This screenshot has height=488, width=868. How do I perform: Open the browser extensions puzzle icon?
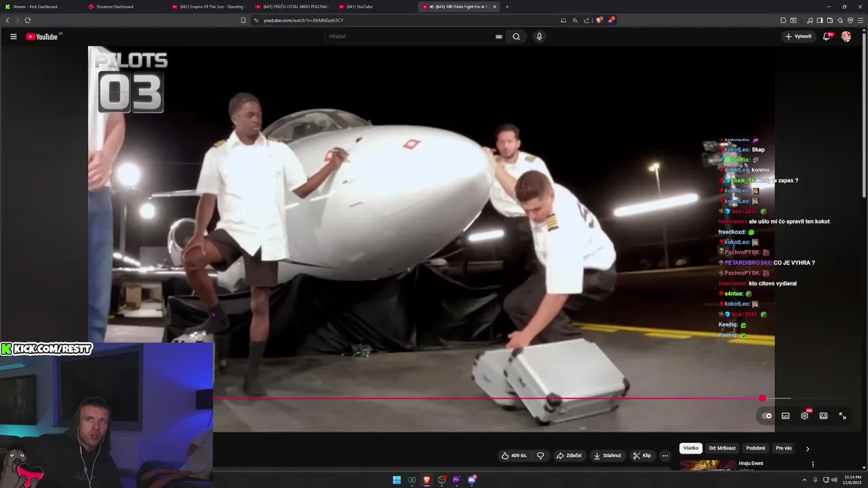click(x=783, y=20)
